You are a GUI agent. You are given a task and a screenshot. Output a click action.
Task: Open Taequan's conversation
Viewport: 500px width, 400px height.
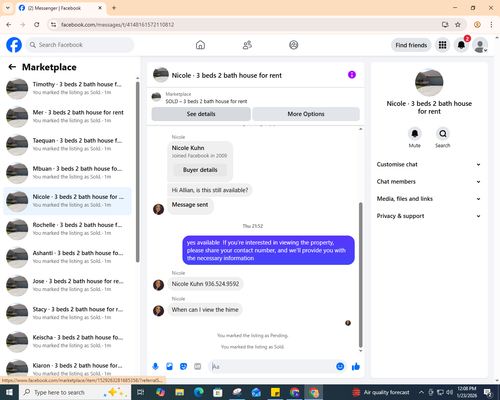68,145
